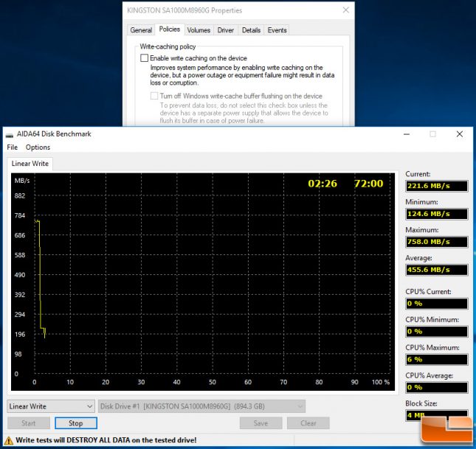This screenshot has height=449, width=476.
Task: Click the yellow warning triangle icon in status bar
Action: 9,440
